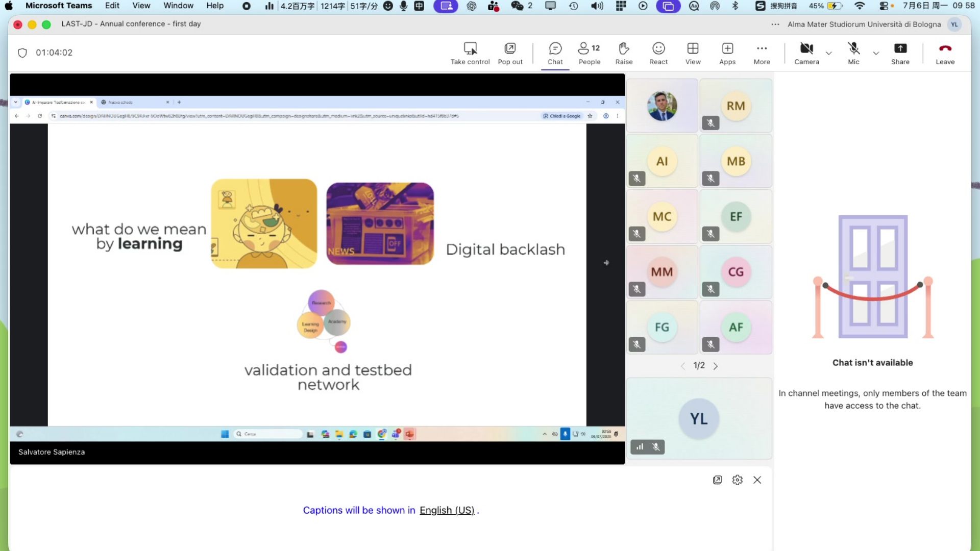Click muted mic icon on FG tile

tap(636, 344)
